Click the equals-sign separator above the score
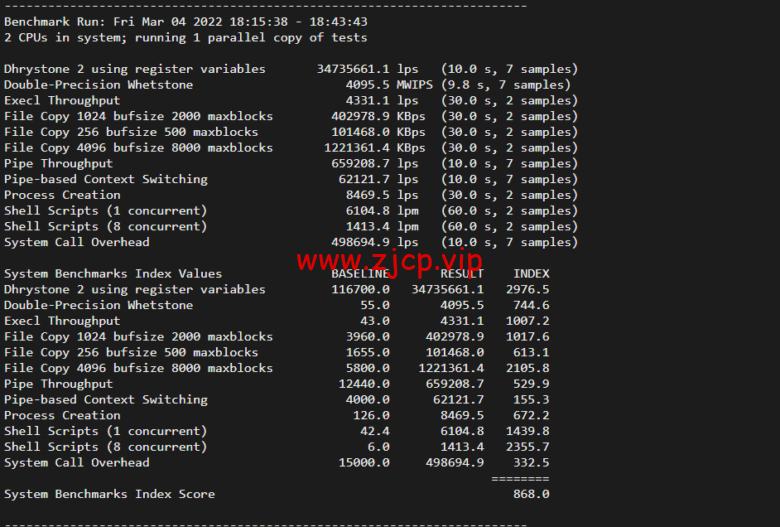This screenshot has width=780, height=527. (x=520, y=479)
